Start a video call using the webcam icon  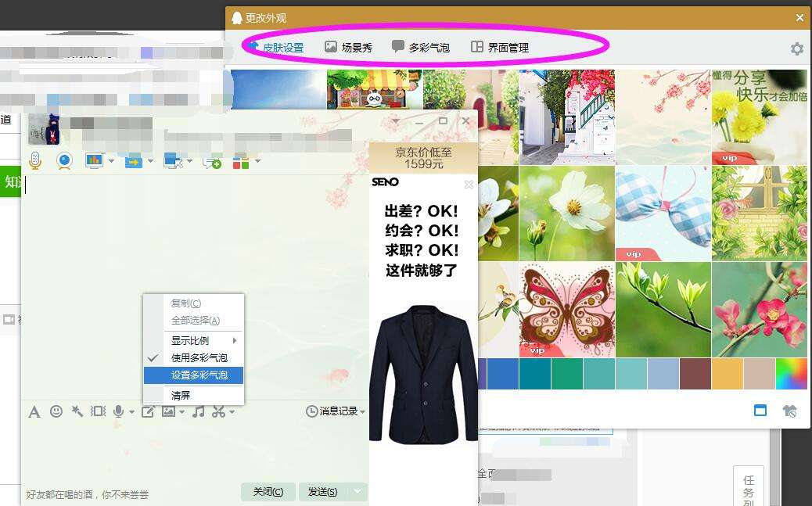tap(64, 162)
